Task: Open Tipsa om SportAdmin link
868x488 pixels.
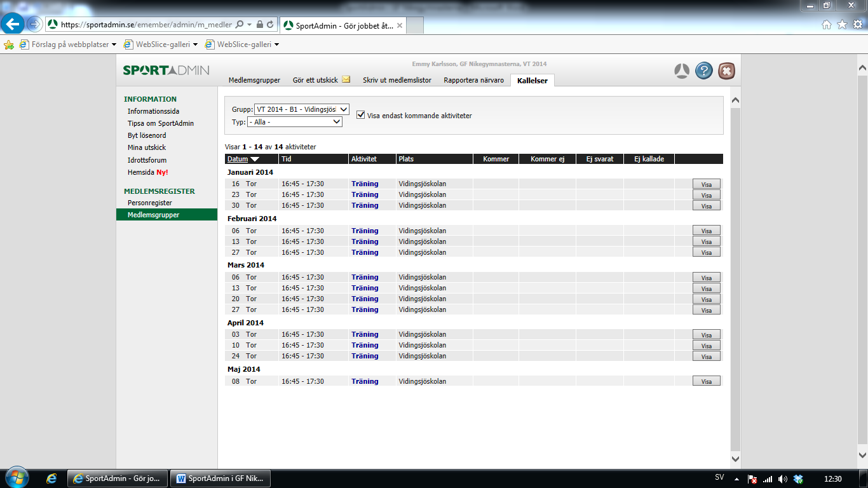Action: click(x=161, y=123)
